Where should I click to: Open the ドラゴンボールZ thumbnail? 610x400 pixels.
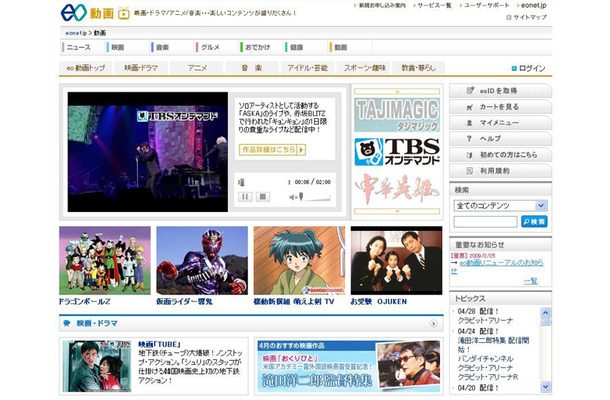coord(105,260)
